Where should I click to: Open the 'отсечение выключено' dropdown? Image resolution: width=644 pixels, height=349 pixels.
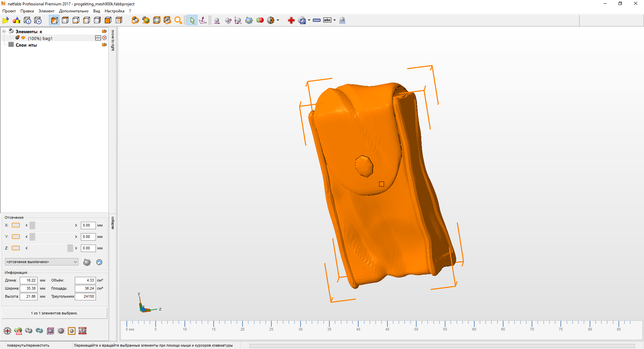42,262
